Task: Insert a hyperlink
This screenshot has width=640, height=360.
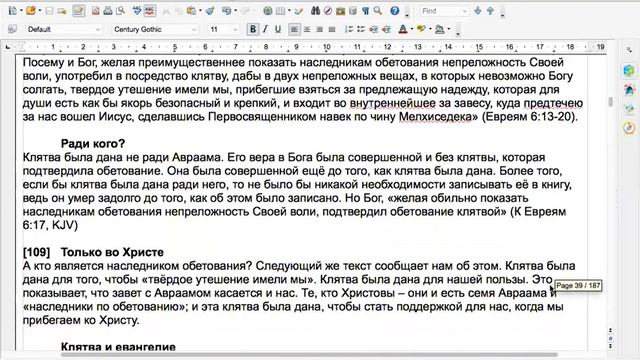Action: pos(268,11)
